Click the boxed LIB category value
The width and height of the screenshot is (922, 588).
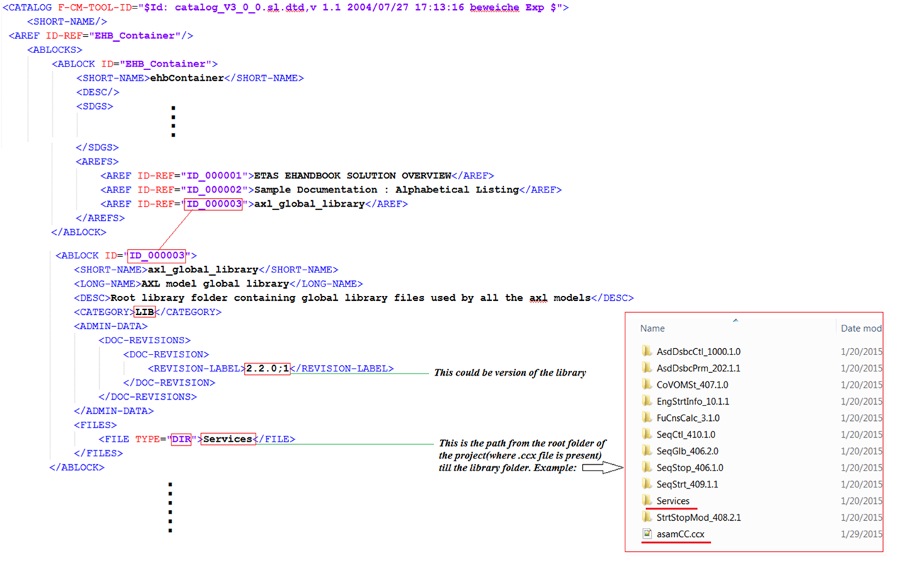point(144,312)
